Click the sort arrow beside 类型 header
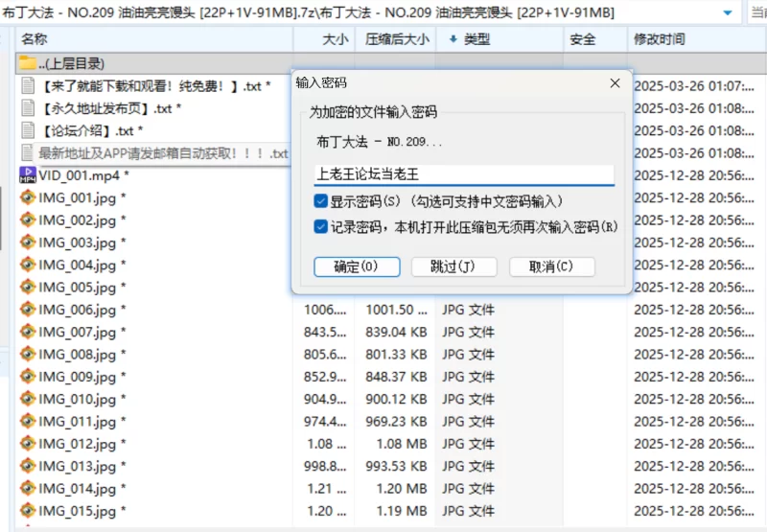The height and width of the screenshot is (532, 767). 452,39
